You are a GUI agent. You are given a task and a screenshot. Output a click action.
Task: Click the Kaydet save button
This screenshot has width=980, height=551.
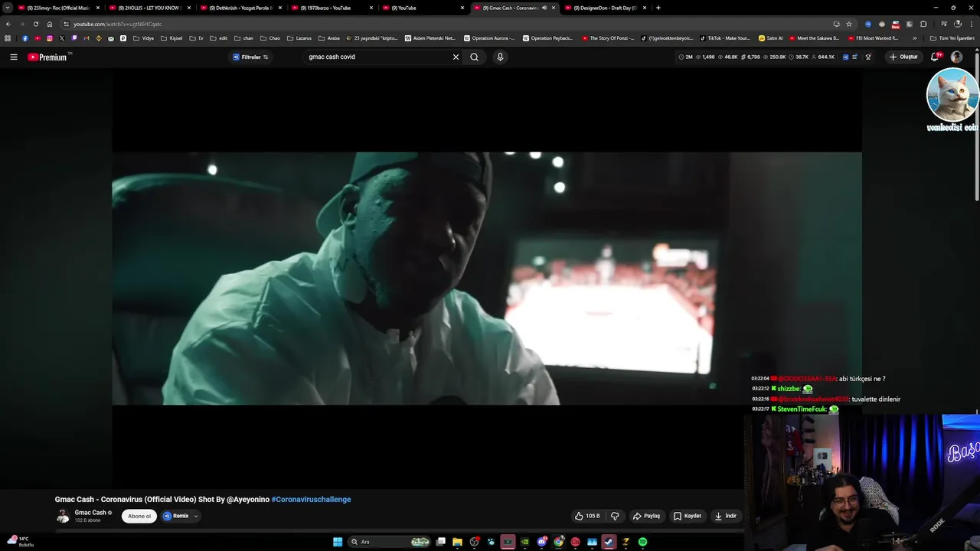click(x=688, y=516)
